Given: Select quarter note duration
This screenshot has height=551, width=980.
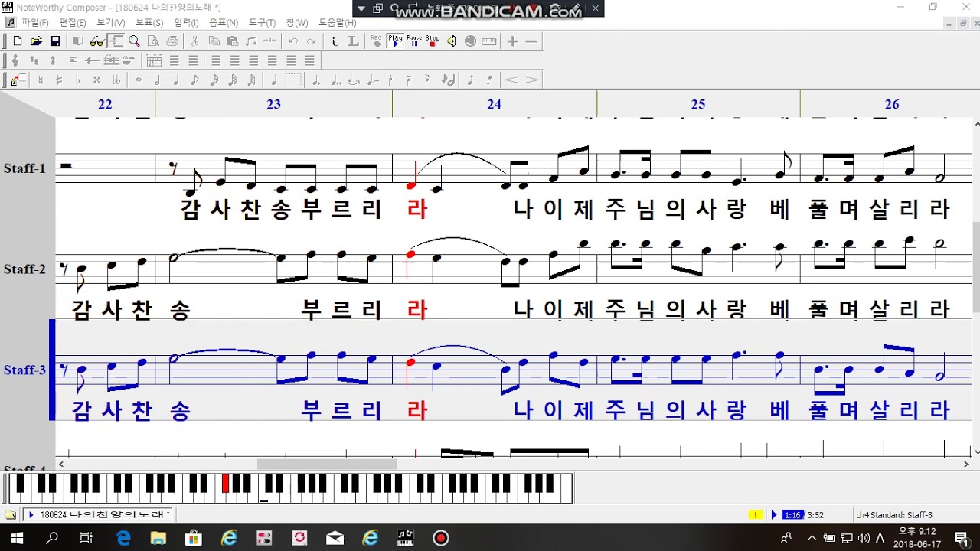Looking at the screenshot, I should [x=176, y=80].
